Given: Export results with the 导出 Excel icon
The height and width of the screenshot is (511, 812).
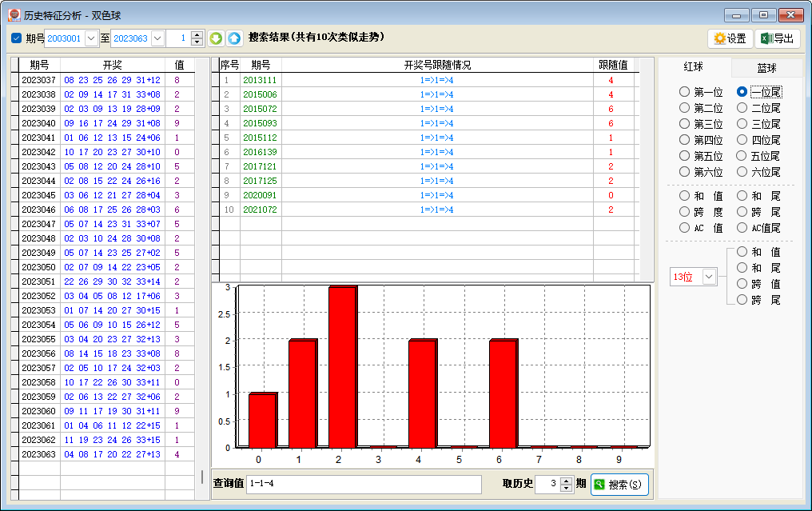Looking at the screenshot, I should click(x=778, y=38).
